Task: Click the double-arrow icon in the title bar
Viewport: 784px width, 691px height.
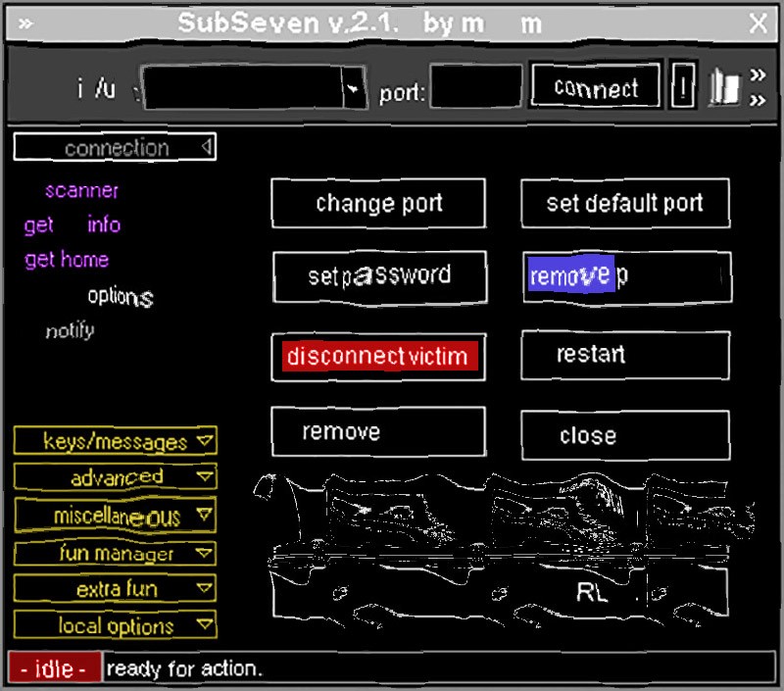Action: click(x=26, y=24)
